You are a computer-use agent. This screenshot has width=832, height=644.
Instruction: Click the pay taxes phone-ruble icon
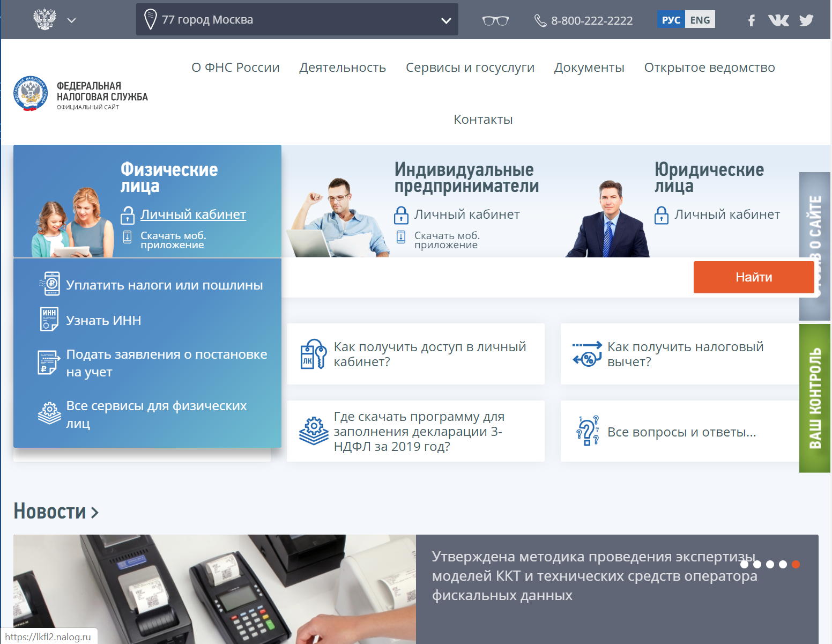pyautogui.click(x=50, y=283)
